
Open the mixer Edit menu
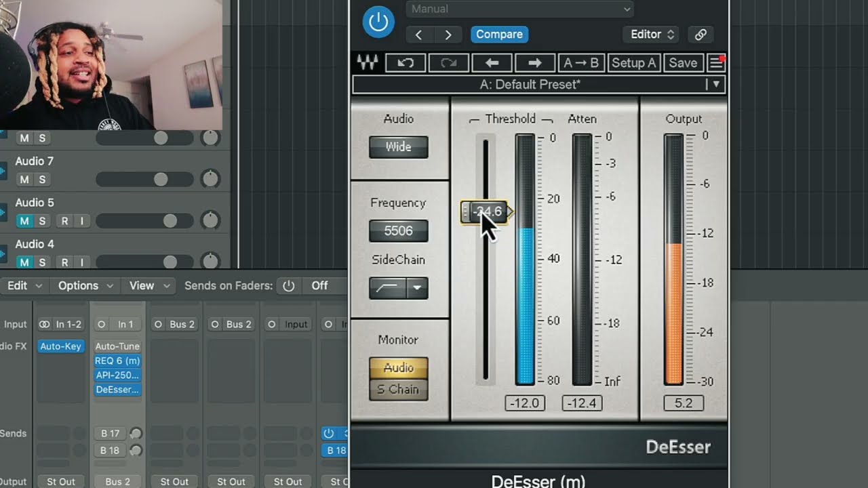pos(24,286)
